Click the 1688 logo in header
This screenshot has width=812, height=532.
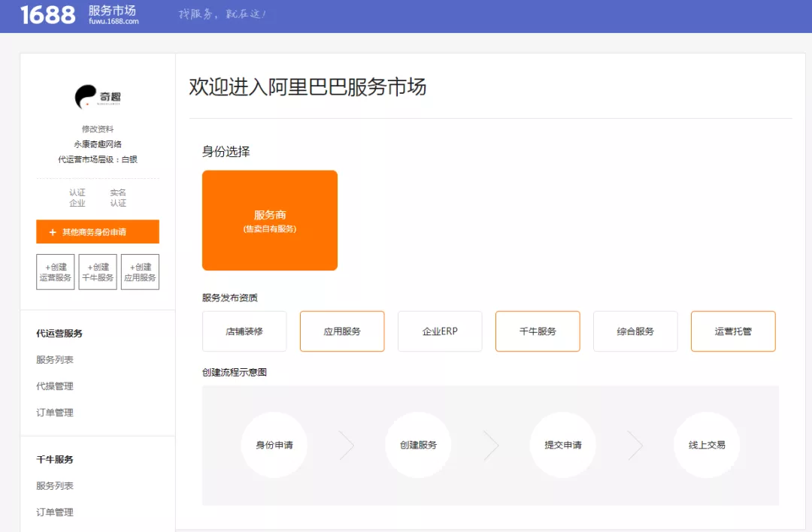[47, 14]
